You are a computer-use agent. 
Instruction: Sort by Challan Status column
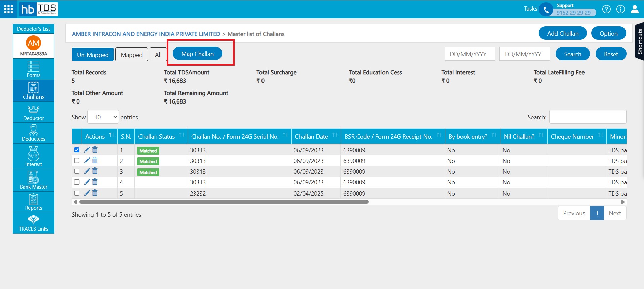161,136
